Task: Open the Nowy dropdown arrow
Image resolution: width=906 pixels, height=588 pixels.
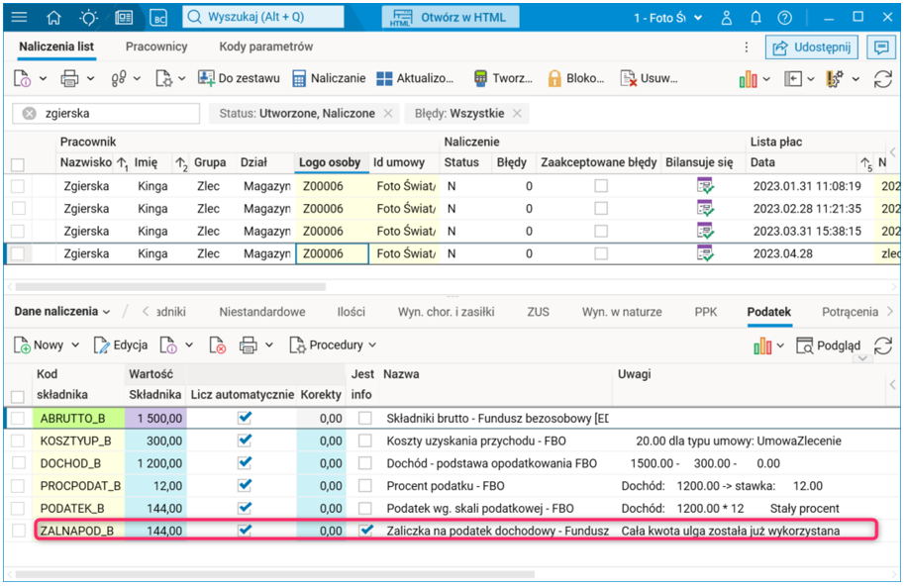Action: pyautogui.click(x=73, y=345)
